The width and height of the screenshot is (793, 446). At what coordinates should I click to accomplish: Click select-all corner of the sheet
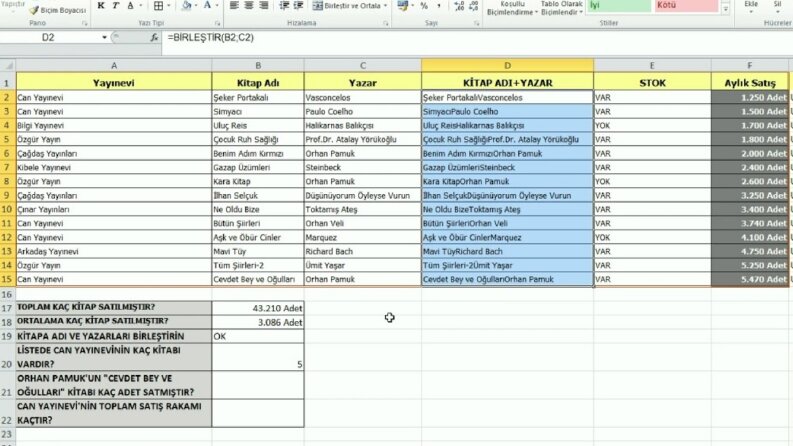tap(8, 65)
